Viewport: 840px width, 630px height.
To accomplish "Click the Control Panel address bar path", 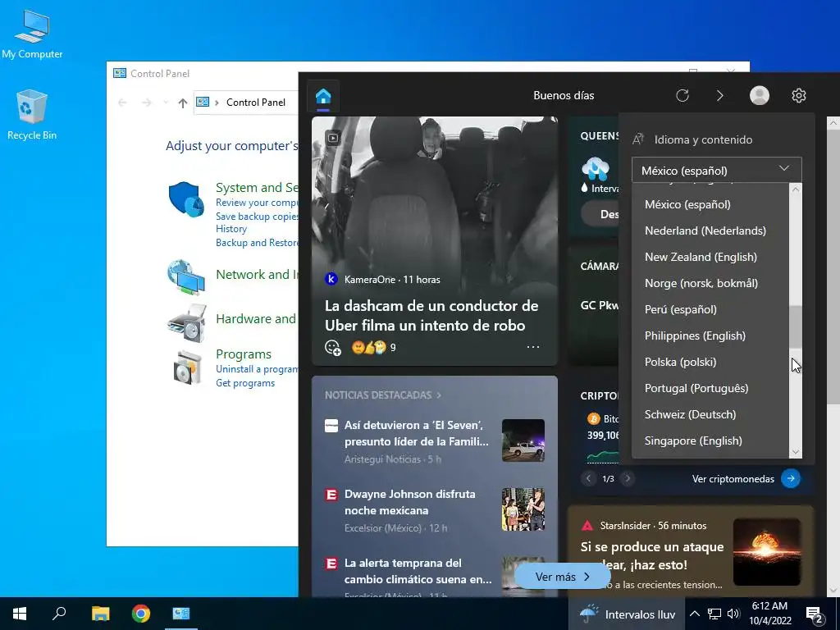I will 256,103.
